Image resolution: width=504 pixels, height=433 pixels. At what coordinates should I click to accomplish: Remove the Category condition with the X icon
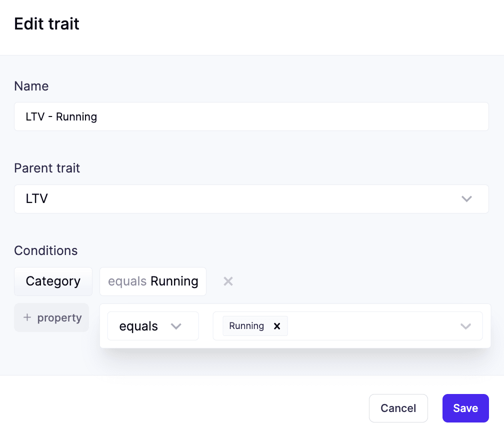(228, 281)
